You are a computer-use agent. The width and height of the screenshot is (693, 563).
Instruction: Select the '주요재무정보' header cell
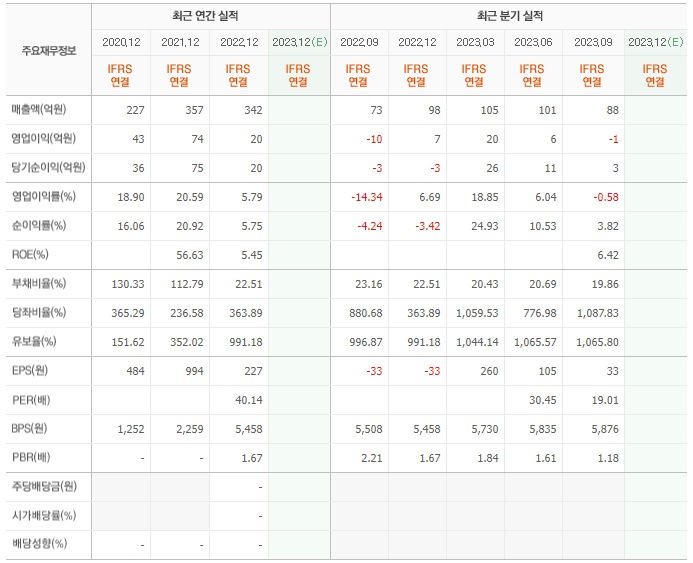tap(49, 51)
